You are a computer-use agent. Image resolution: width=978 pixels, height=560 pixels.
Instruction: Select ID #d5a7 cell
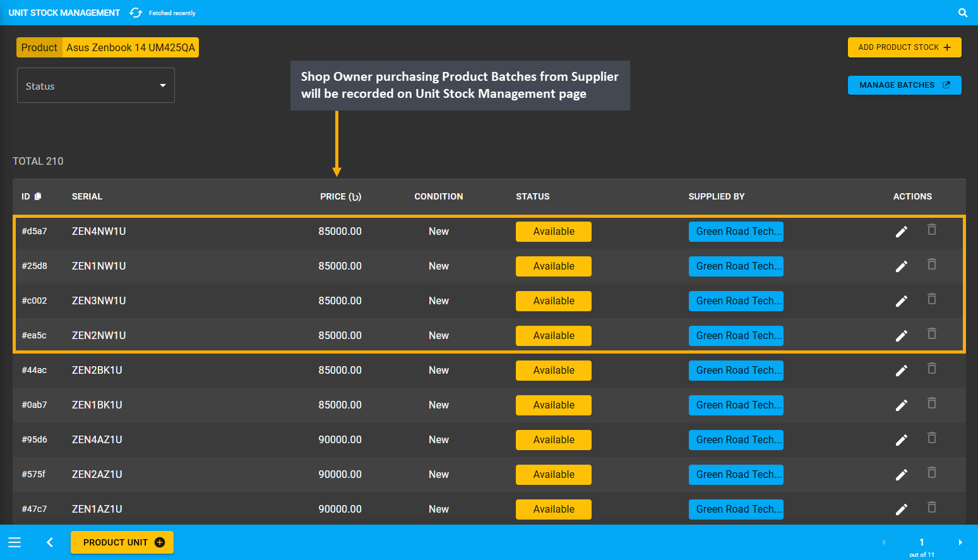click(x=35, y=231)
